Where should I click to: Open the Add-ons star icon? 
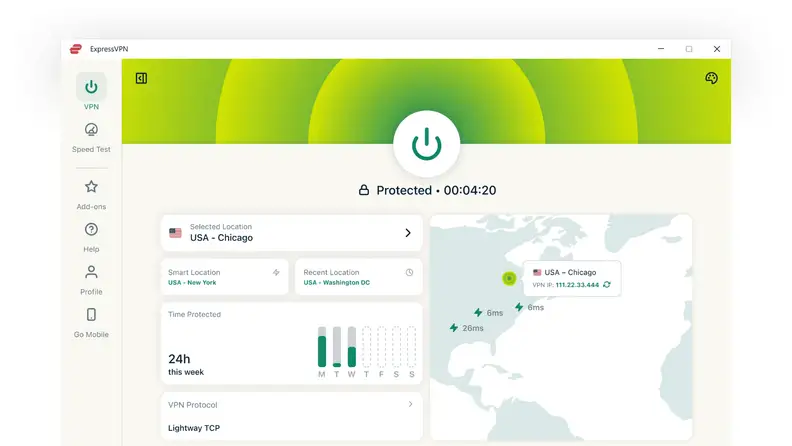[91, 187]
